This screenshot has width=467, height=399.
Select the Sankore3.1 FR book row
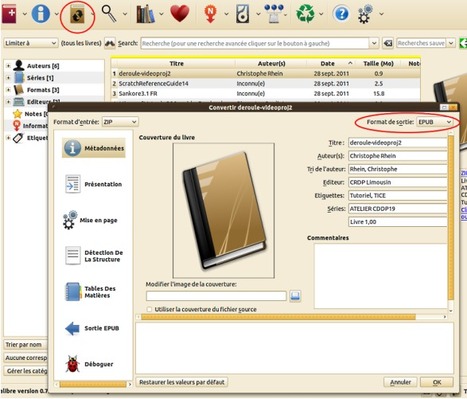266,94
